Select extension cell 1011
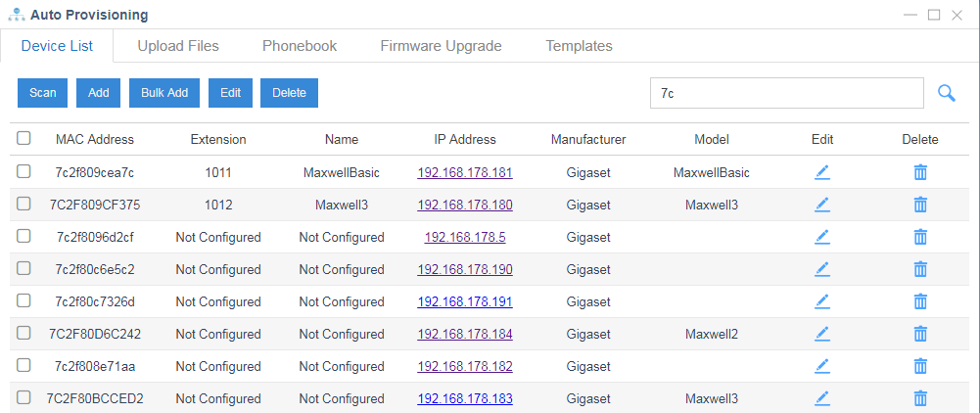The height and width of the screenshot is (413, 980). point(218,172)
